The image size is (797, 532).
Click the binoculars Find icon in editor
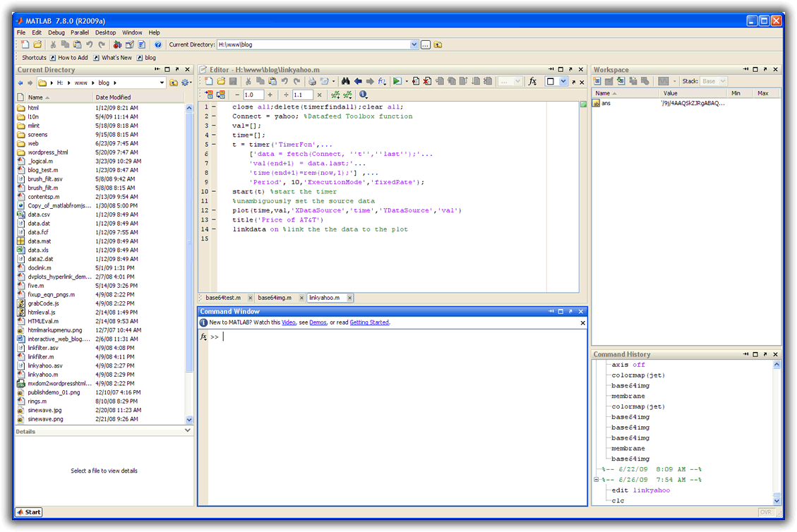pos(346,81)
